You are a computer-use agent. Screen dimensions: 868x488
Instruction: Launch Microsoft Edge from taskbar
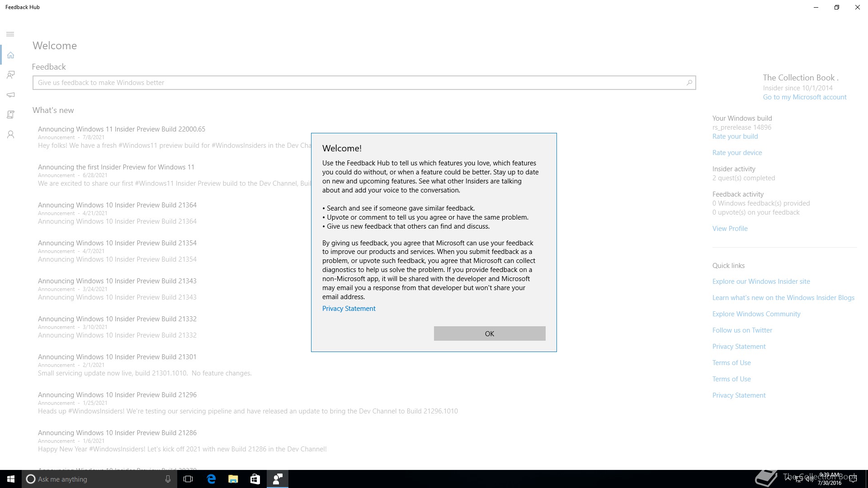(x=211, y=479)
